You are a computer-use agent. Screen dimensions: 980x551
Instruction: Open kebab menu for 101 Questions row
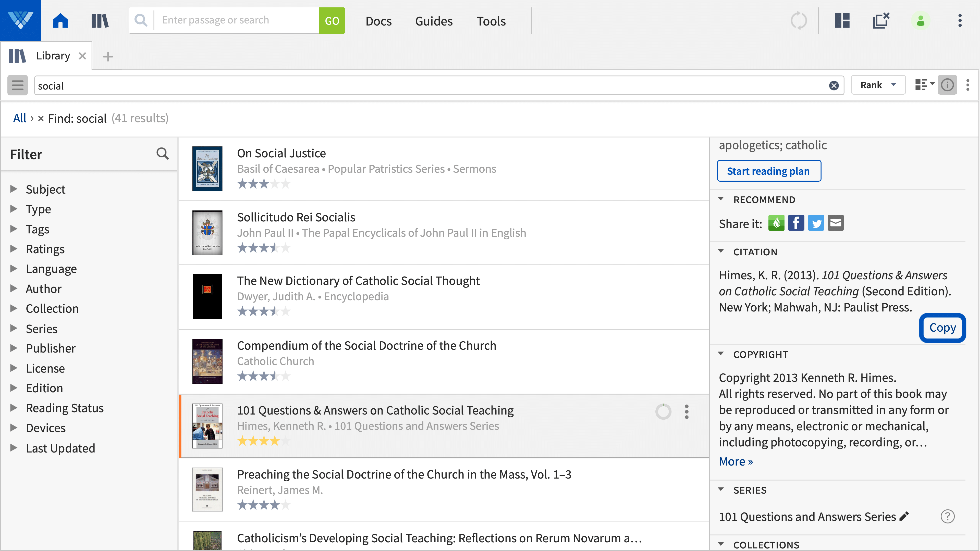pyautogui.click(x=686, y=411)
